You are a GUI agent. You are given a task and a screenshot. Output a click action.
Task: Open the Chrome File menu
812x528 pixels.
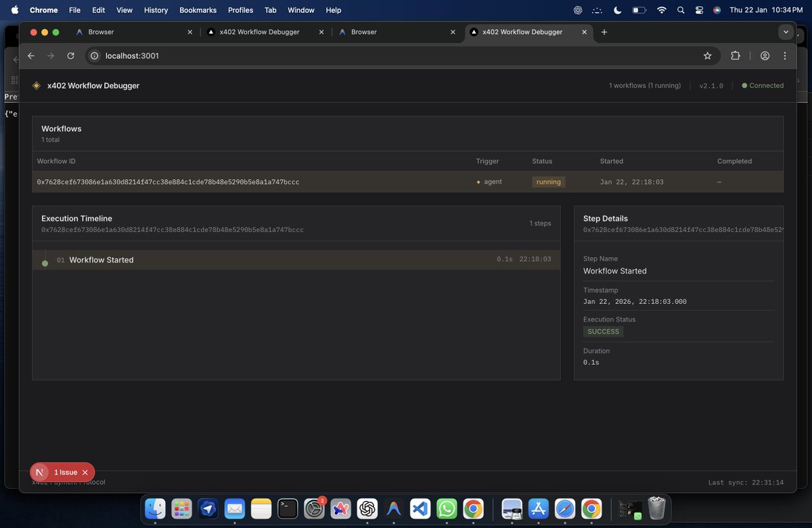74,10
